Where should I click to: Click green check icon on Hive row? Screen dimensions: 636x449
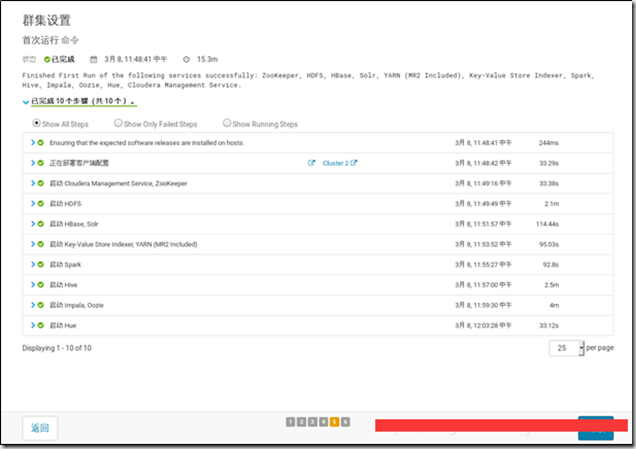point(41,285)
